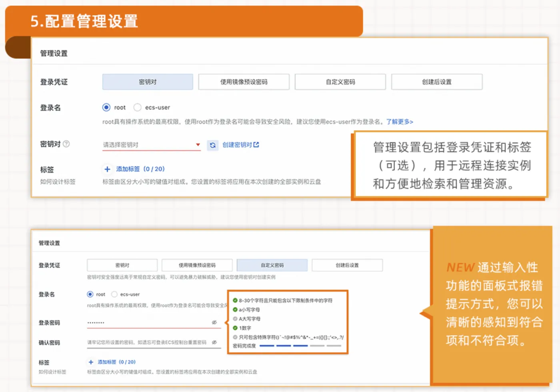Click the refresh icon beside the key pair selector
Viewport: 560px width, 392px height.
coord(212,145)
